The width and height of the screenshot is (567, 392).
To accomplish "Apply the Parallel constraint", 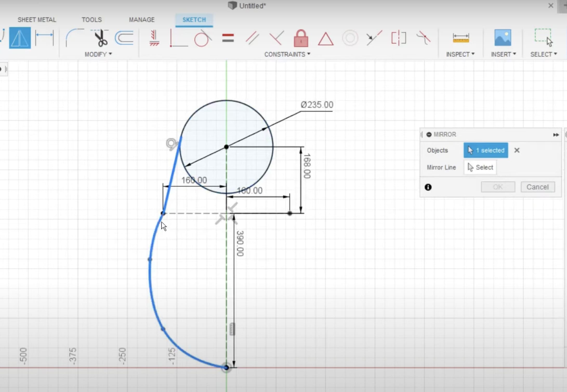I will [252, 38].
